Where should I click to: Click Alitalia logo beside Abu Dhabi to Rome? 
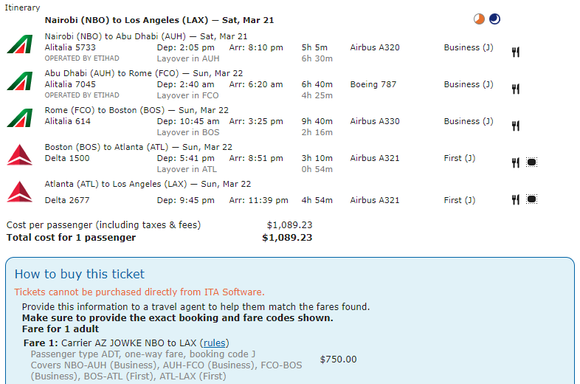pos(20,81)
